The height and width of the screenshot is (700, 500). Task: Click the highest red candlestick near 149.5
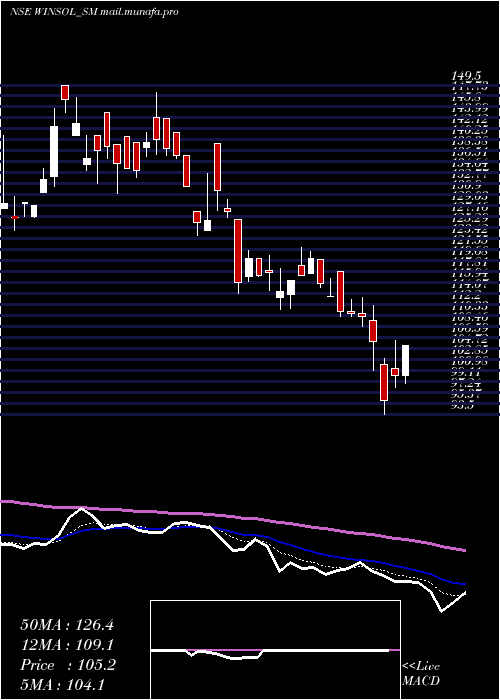tap(65, 92)
